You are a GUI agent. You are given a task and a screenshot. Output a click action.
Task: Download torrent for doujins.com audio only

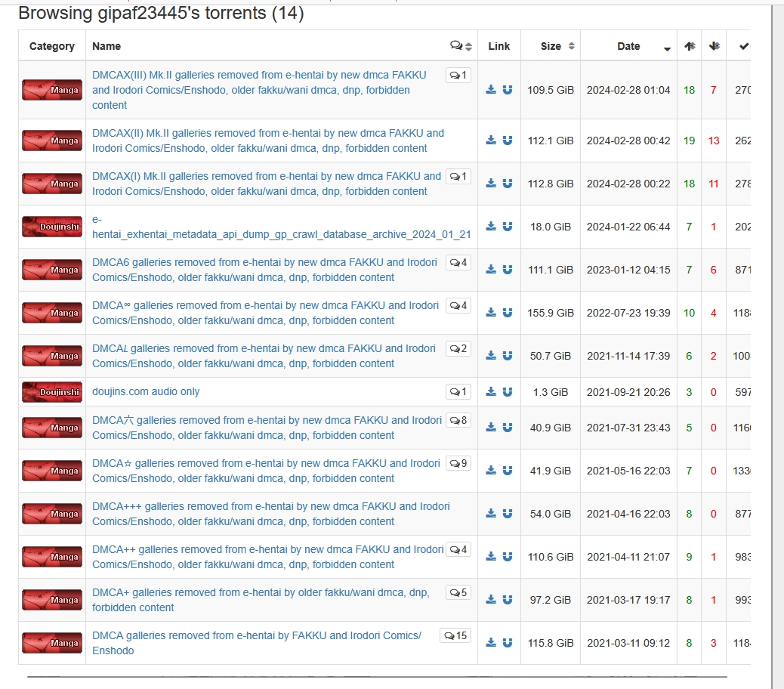[491, 392]
